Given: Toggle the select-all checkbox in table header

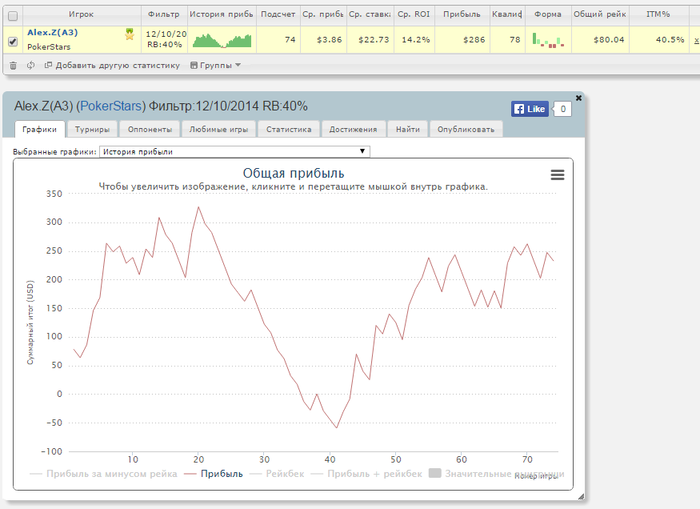Looking at the screenshot, I should tap(13, 16).
